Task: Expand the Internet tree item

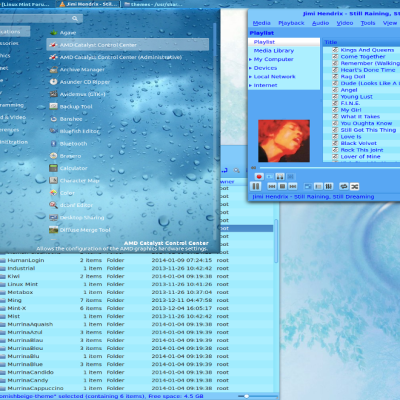Action: (x=250, y=85)
